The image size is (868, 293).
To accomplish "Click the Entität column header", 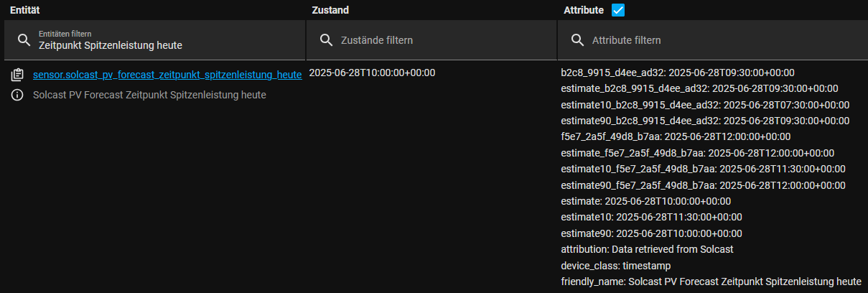I will [x=24, y=10].
